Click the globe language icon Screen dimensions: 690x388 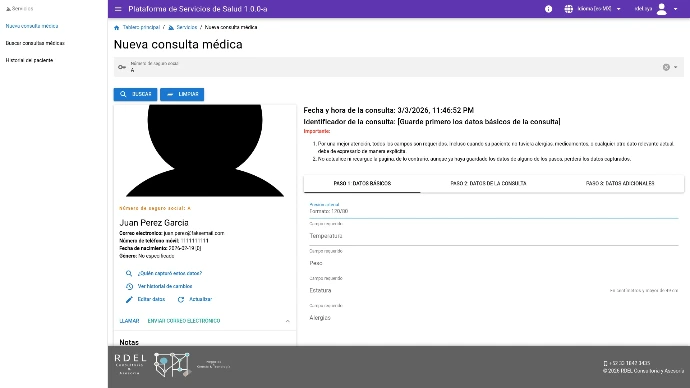tap(569, 9)
